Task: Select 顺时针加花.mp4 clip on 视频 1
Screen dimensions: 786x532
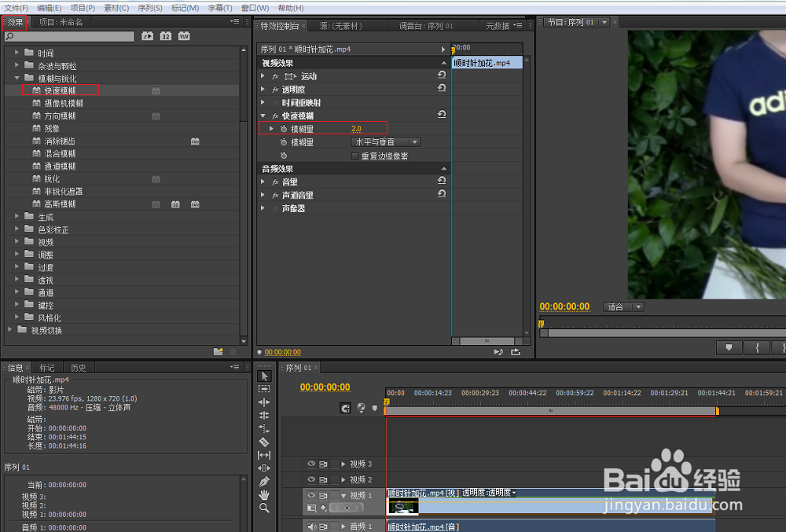Action: tap(550, 502)
